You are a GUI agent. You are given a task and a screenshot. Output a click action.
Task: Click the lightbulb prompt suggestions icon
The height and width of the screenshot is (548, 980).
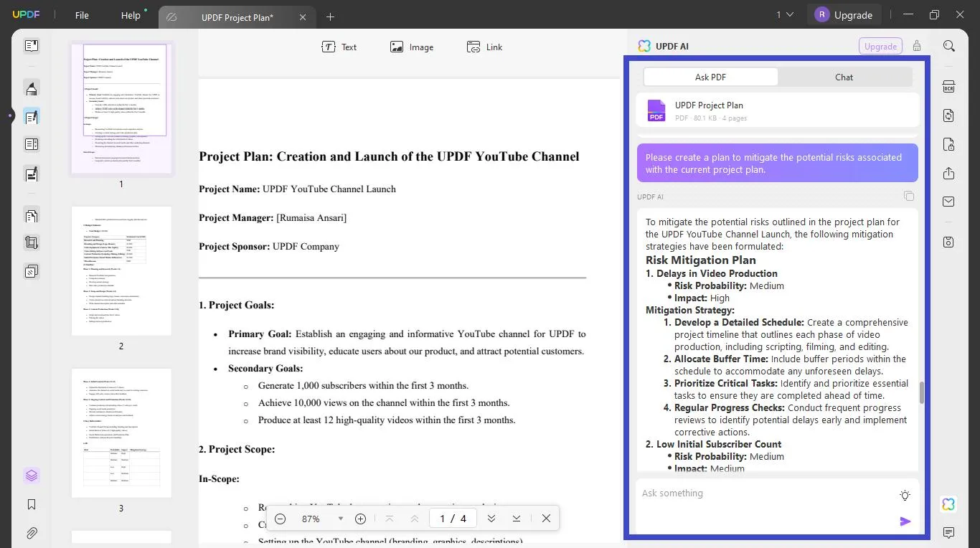coord(905,495)
